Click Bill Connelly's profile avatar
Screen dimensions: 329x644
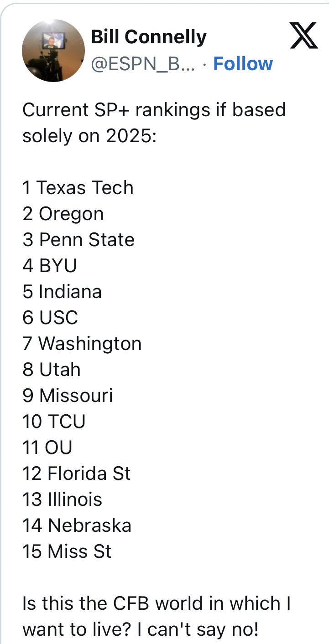53,51
